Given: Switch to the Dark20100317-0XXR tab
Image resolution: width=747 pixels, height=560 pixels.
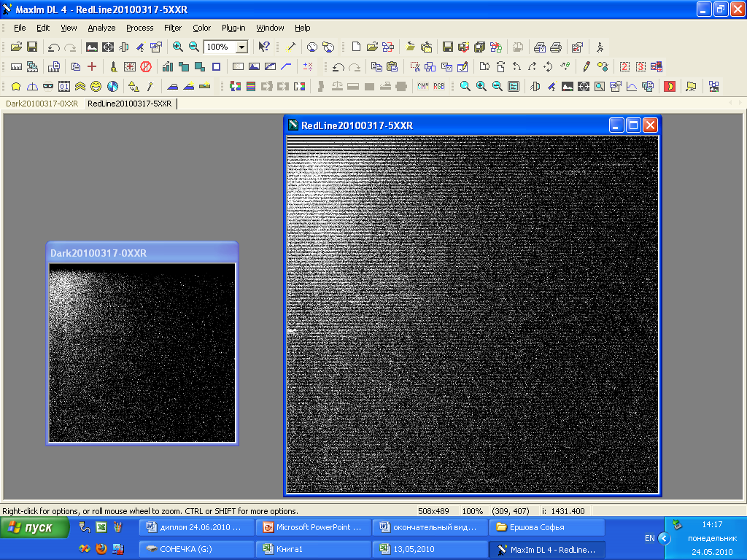Looking at the screenshot, I should point(42,104).
